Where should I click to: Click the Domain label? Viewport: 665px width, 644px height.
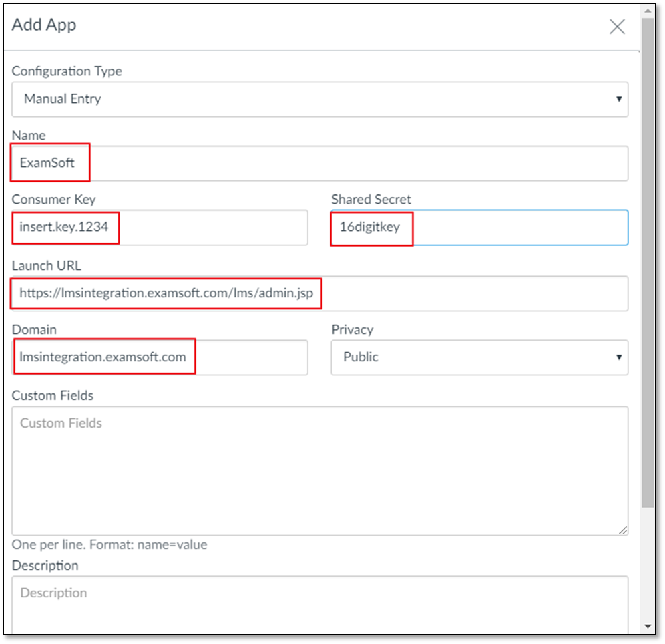[x=34, y=329]
